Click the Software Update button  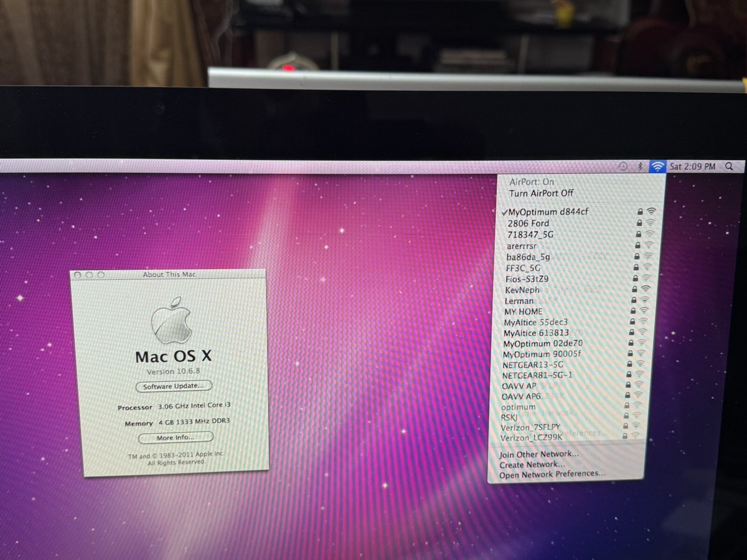coord(174,386)
